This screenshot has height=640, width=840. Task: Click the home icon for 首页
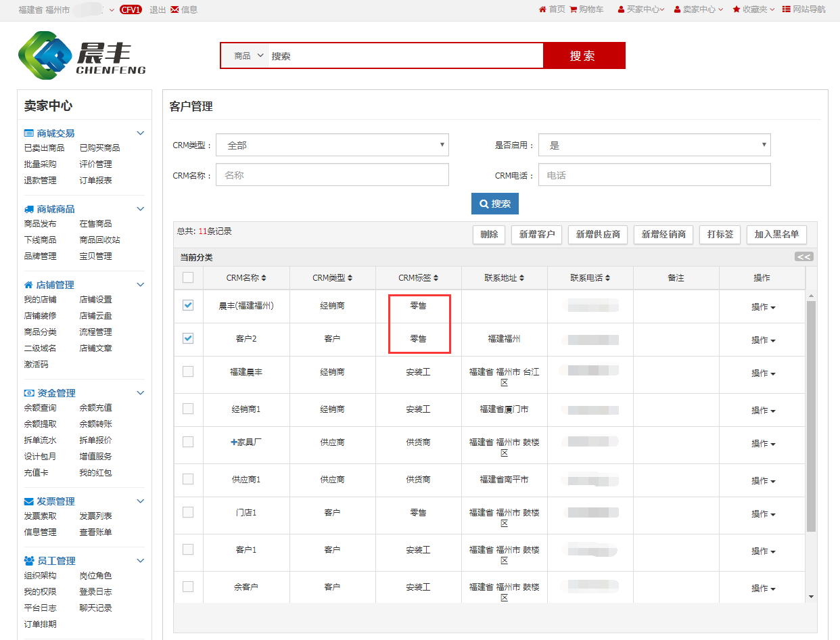tap(542, 9)
